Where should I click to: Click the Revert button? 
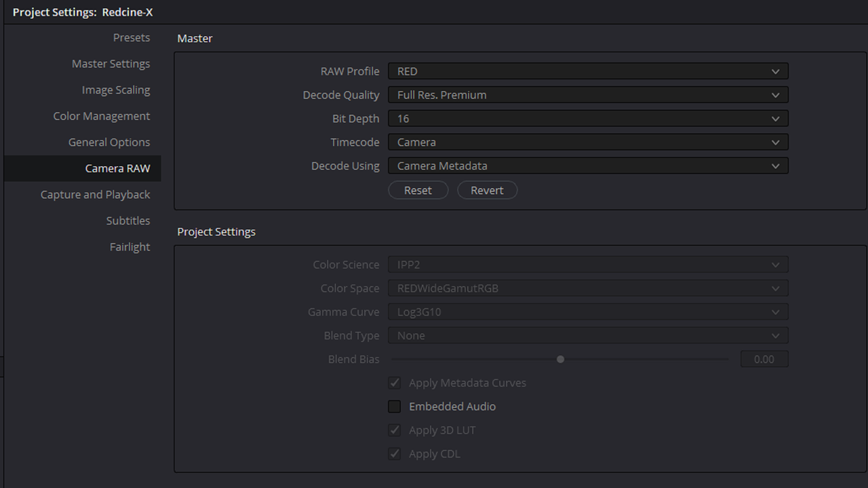point(487,190)
